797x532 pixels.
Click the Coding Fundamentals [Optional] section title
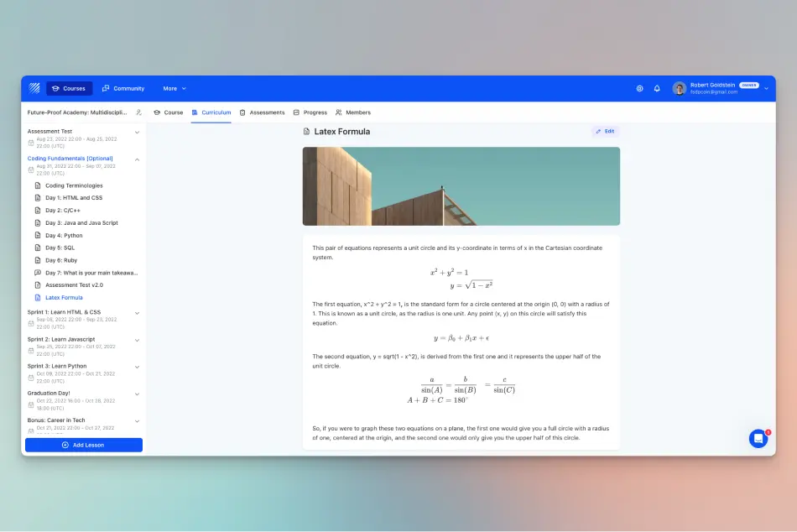click(70, 159)
